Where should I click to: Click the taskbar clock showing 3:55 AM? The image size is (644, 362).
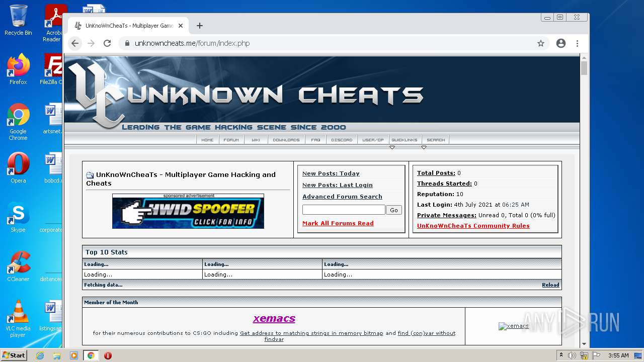pyautogui.click(x=618, y=355)
